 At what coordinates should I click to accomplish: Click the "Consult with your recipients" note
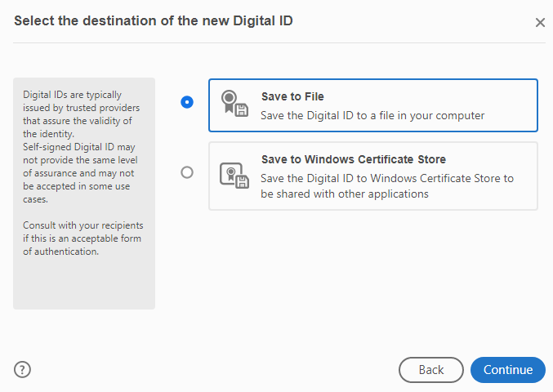pos(82,238)
